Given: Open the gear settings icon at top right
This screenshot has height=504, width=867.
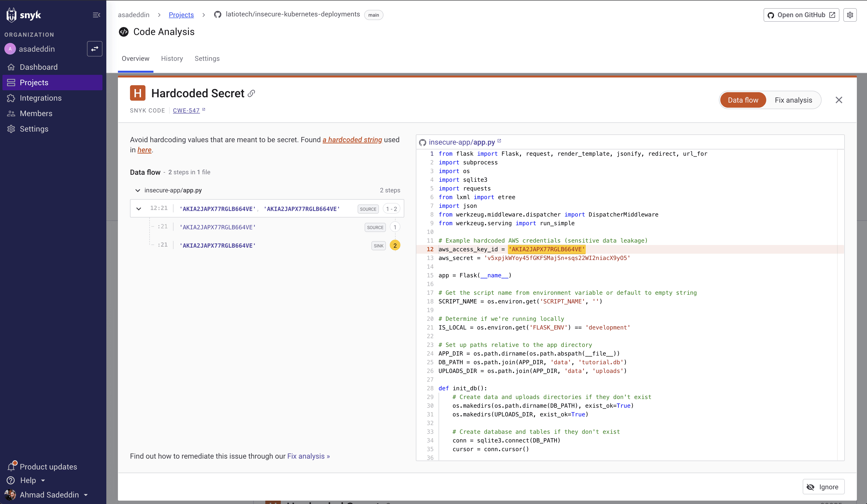Looking at the screenshot, I should coord(850,15).
